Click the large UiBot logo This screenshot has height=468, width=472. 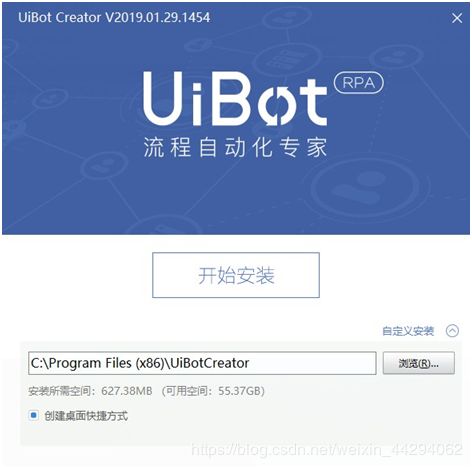(x=235, y=98)
